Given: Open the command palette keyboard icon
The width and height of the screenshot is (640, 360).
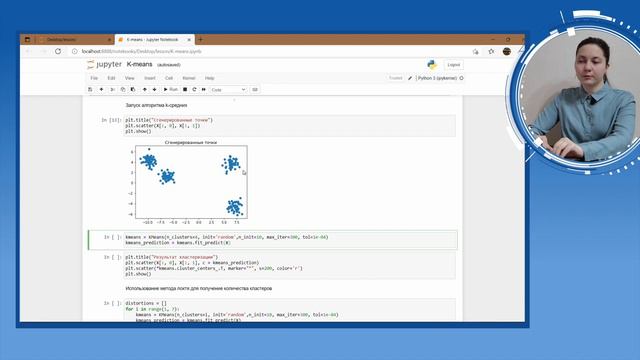Looking at the screenshot, I should [x=255, y=89].
